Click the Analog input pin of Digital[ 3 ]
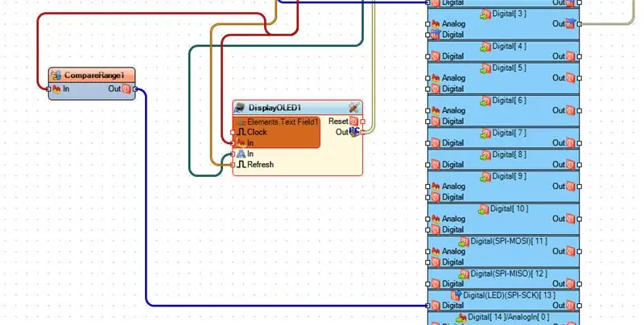Viewport: 644px width, 325px height. (427, 24)
